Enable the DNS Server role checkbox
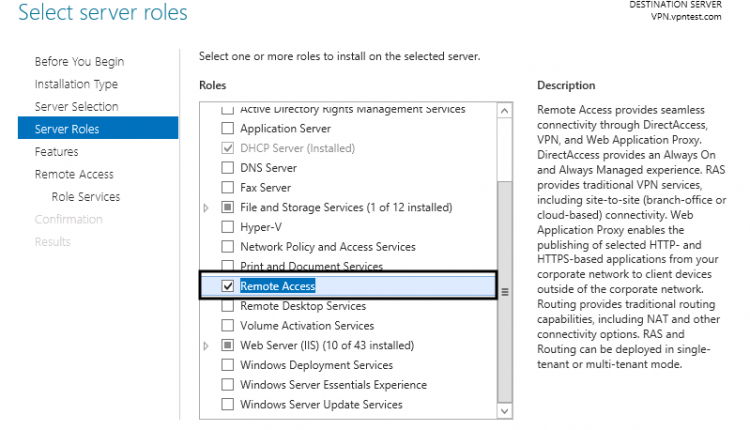This screenshot has width=750, height=430. point(227,168)
